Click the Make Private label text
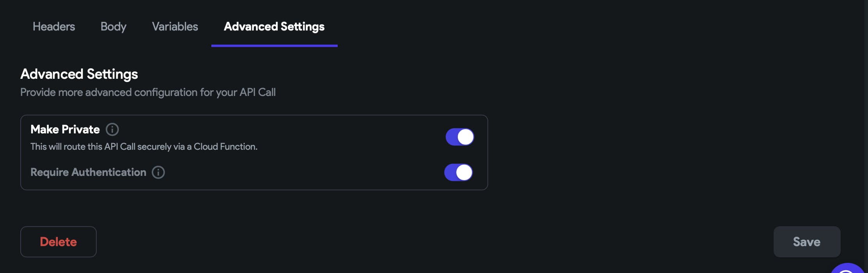The width and height of the screenshot is (868, 273). tap(65, 129)
